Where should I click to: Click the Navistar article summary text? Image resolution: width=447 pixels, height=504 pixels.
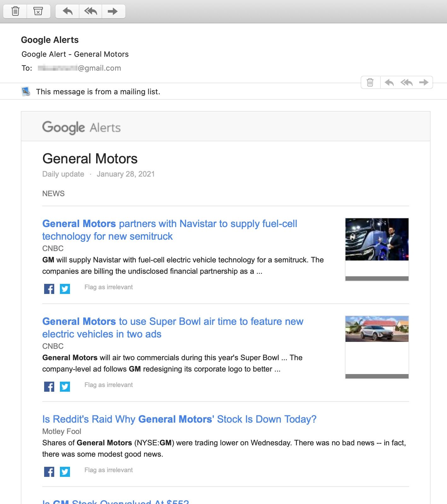[x=183, y=266]
